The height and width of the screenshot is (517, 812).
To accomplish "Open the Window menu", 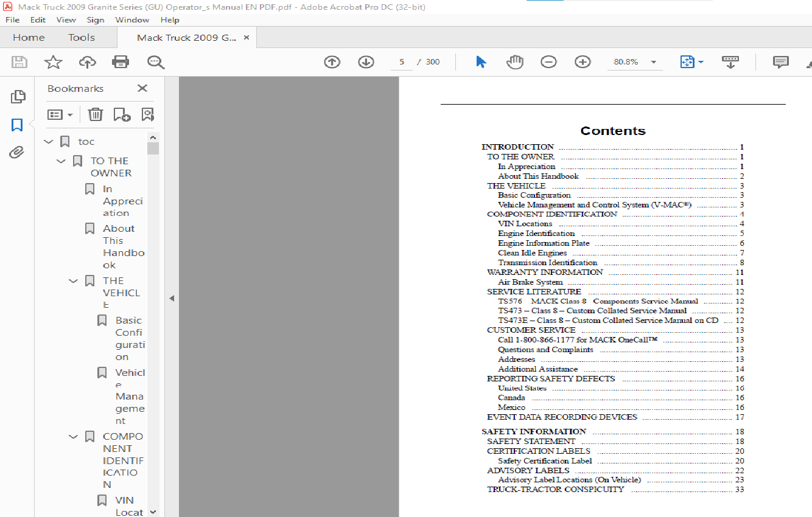I will 132,19.
